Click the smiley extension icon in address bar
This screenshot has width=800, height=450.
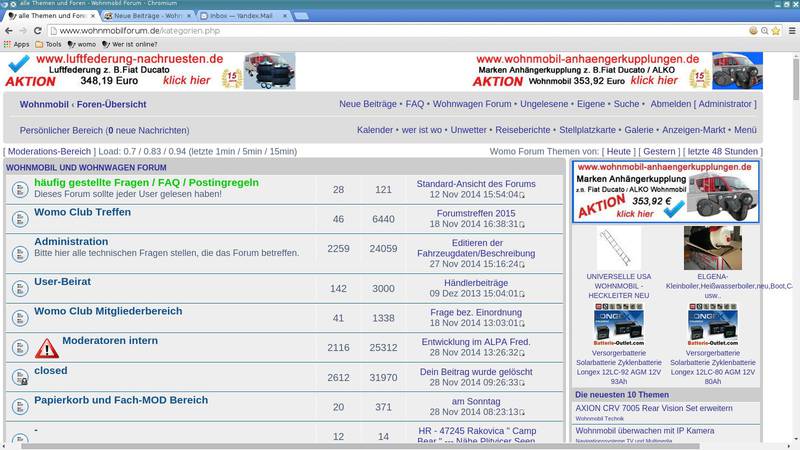click(753, 31)
